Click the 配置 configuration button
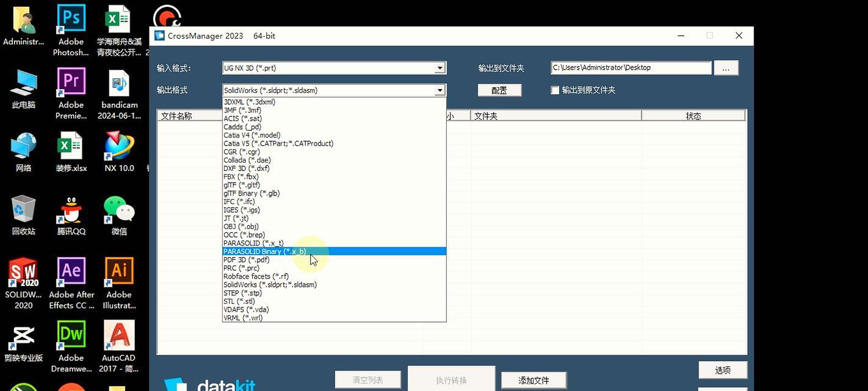The height and width of the screenshot is (391, 868). point(499,90)
